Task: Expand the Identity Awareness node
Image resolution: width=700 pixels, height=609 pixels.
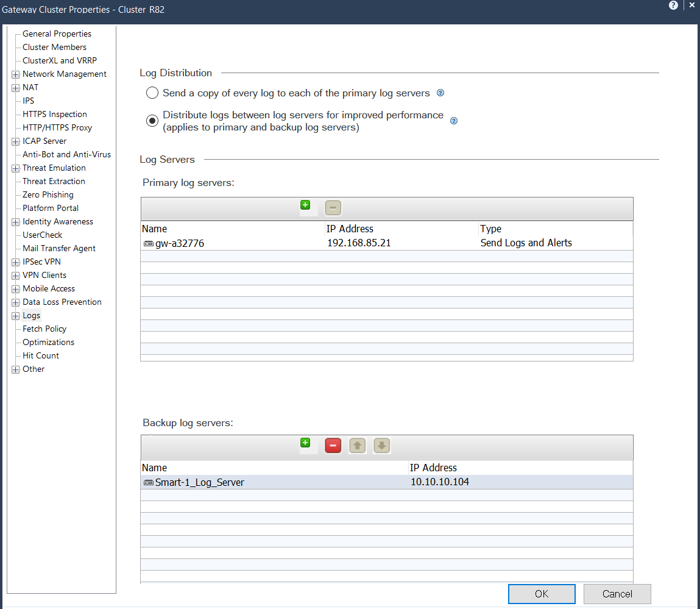Action: coord(15,221)
